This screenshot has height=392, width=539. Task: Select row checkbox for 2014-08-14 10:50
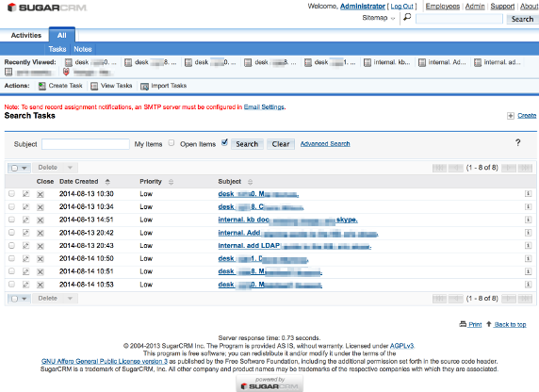[x=11, y=258]
